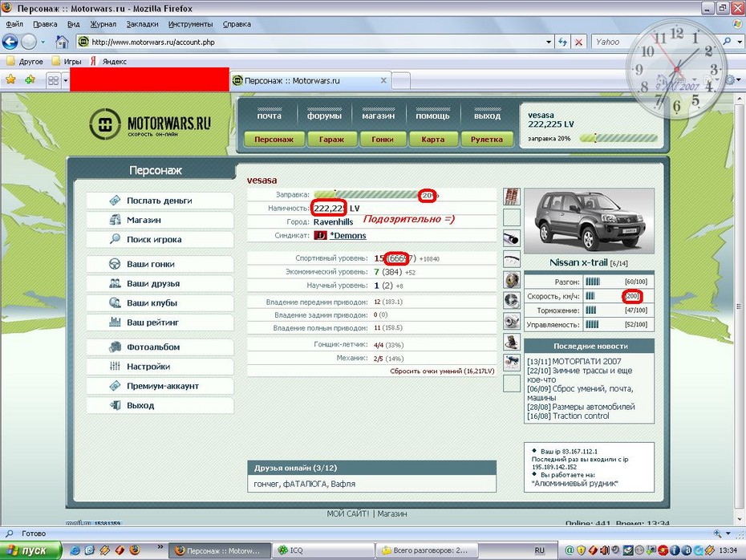
Task: Open the почта top navigation item
Action: tap(270, 116)
